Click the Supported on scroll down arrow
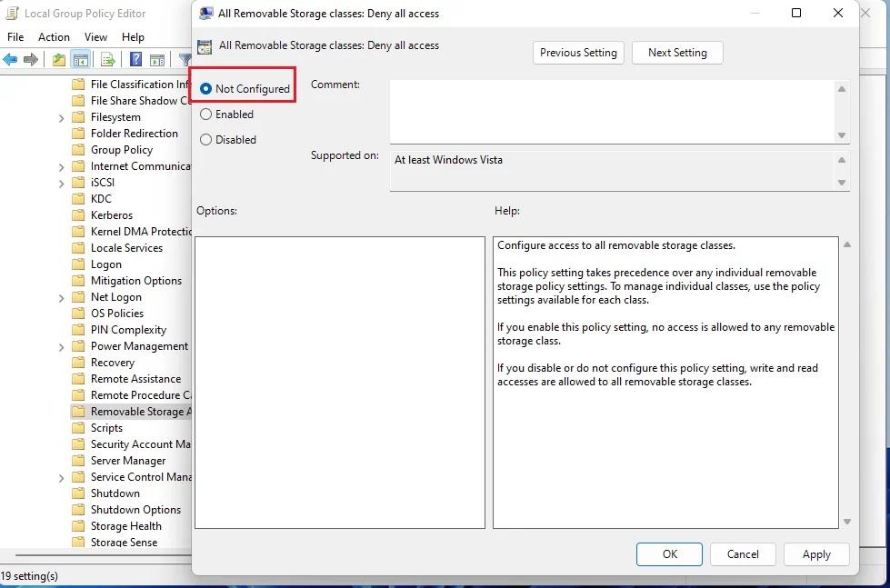Image resolution: width=890 pixels, height=588 pixels. (x=842, y=182)
